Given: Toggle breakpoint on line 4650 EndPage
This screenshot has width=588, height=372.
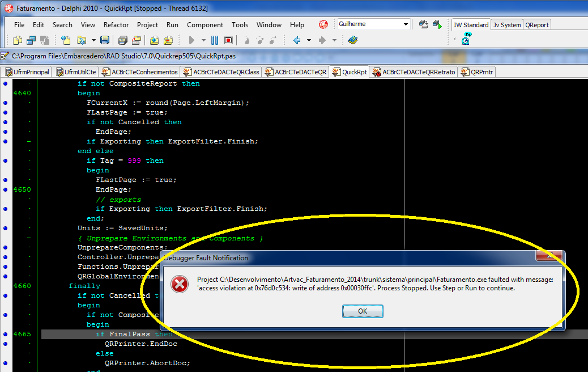Looking at the screenshot, I should [x=5, y=189].
